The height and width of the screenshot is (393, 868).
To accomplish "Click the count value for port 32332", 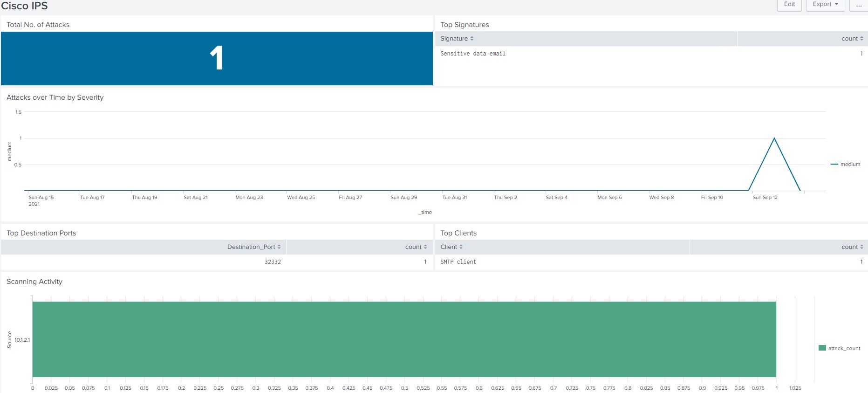I will coord(425,262).
